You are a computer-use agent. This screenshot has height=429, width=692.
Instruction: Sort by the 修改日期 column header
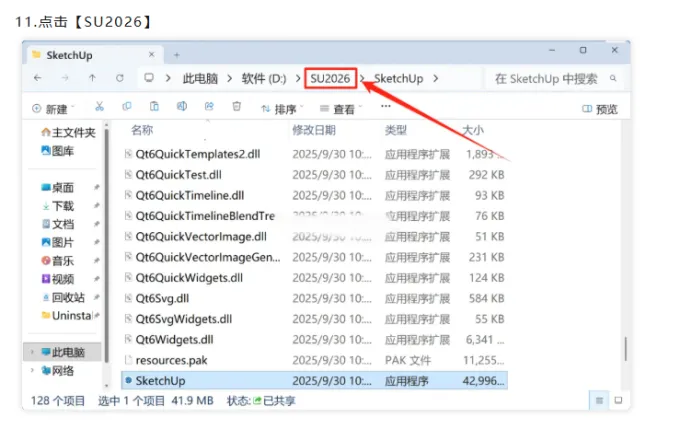coord(314,130)
